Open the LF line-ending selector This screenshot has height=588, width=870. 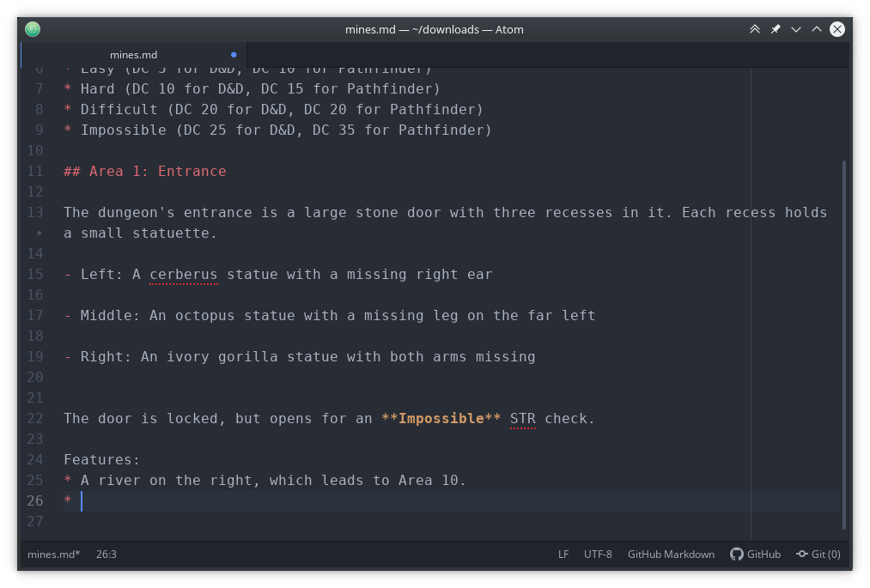563,554
